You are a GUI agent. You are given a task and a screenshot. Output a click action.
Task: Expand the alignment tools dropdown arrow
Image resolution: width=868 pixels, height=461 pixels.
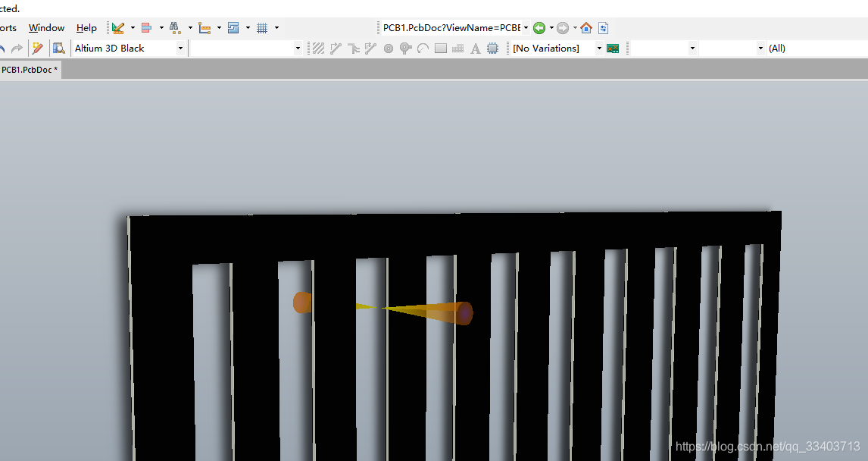161,28
